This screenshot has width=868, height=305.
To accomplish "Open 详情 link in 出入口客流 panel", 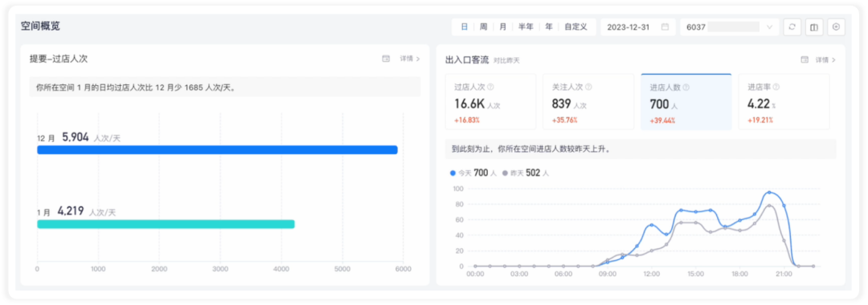I will click(825, 59).
